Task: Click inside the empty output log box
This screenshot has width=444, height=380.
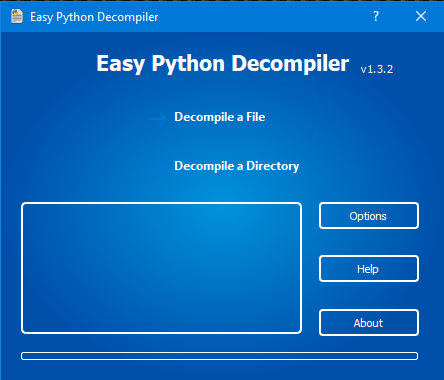Action: click(x=161, y=268)
